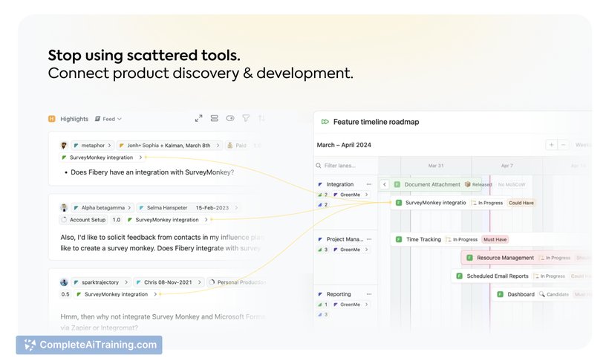Viewport: 609px width, 364px height.
Task: Open more options for Project Mana... lane
Action: click(369, 239)
